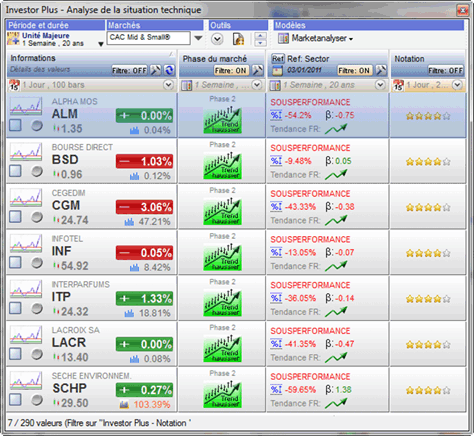This screenshot has width=474, height=436.
Task: Click the volume bars icon for BSD
Action: coord(134,176)
